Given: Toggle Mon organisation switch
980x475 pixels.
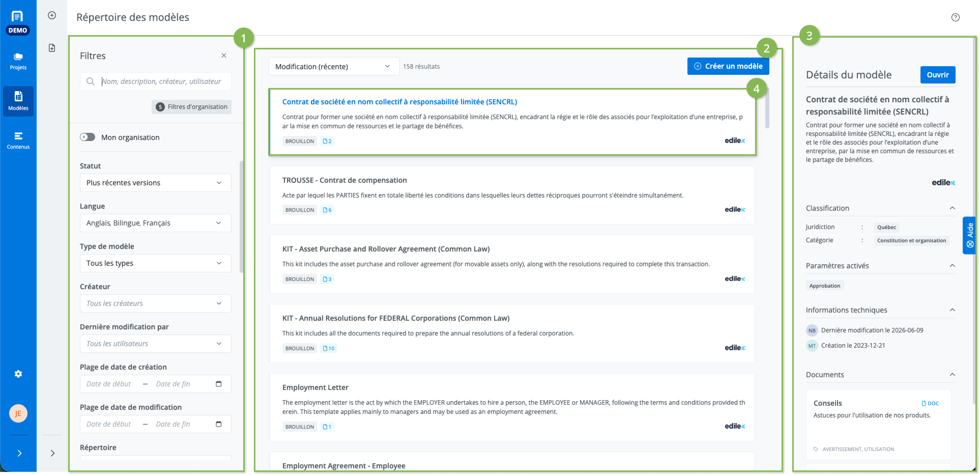Looking at the screenshot, I should pos(87,137).
